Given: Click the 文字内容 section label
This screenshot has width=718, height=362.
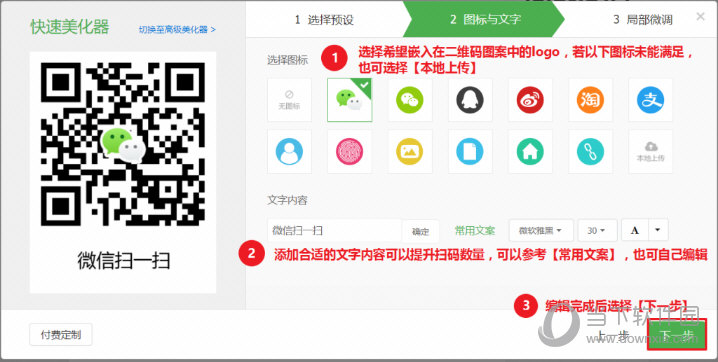Looking at the screenshot, I should tap(288, 200).
